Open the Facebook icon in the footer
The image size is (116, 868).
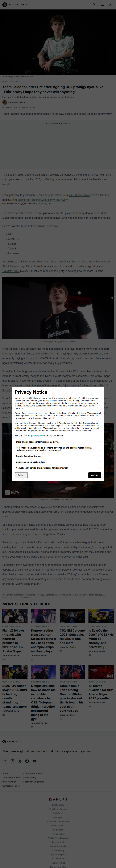click(27, 761)
